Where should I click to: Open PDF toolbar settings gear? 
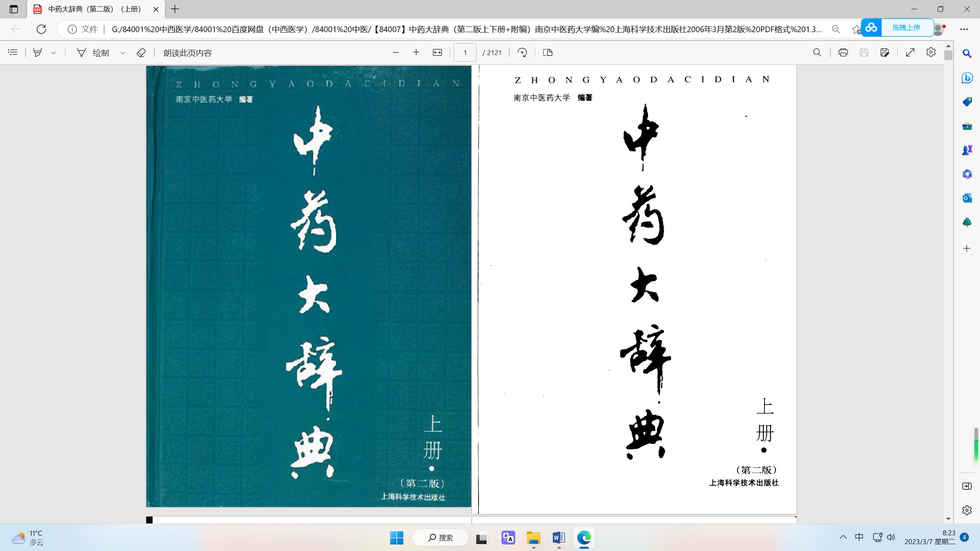click(x=931, y=52)
